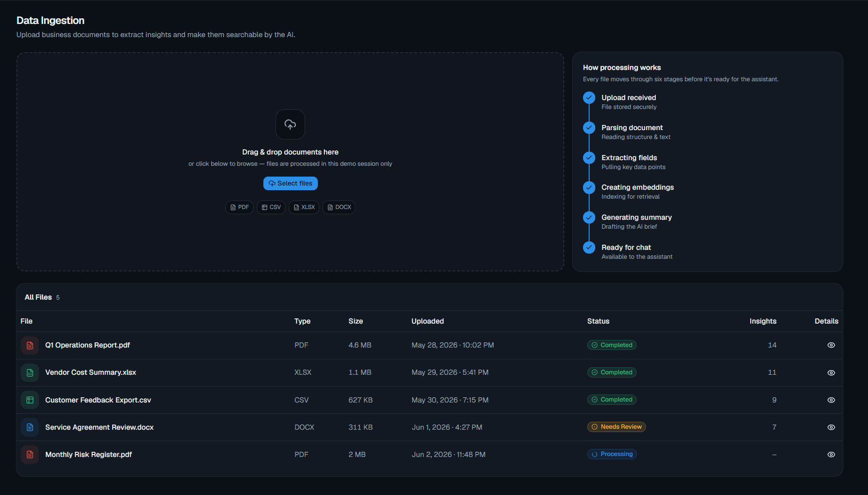
Task: Click the Creating embeddings checkmark icon
Action: (589, 187)
